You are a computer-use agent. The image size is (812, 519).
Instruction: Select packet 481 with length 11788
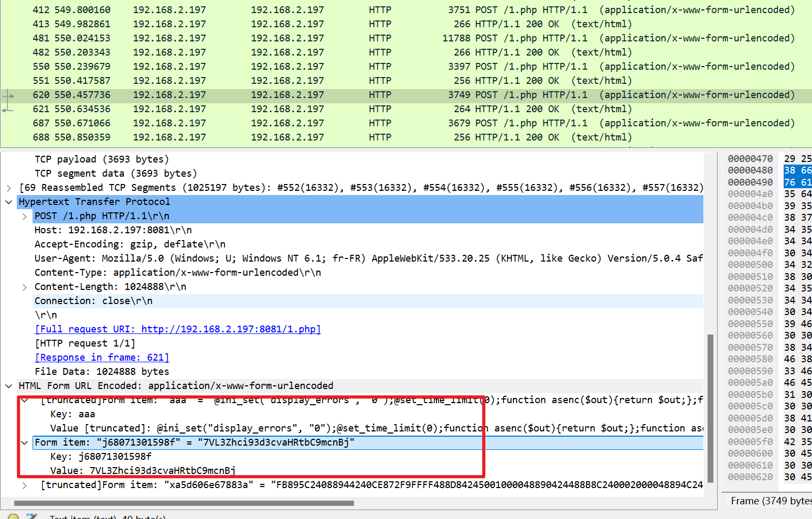tap(406, 38)
